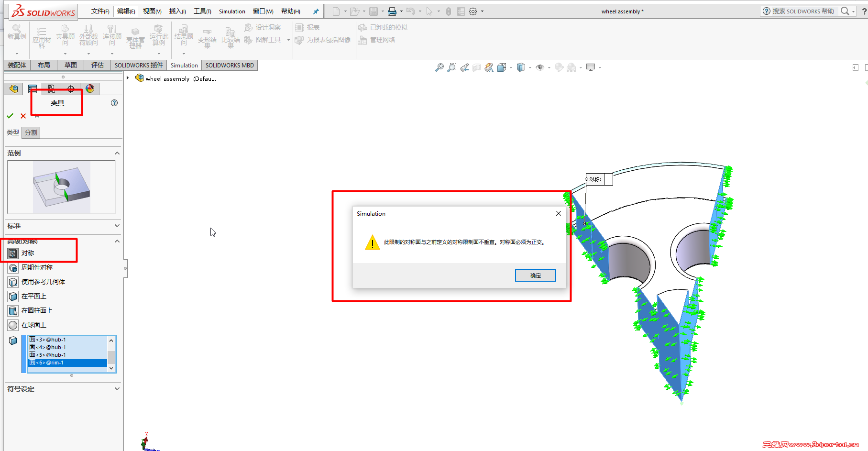Click zoom to fit icon
The height and width of the screenshot is (451, 868).
pyautogui.click(x=439, y=68)
